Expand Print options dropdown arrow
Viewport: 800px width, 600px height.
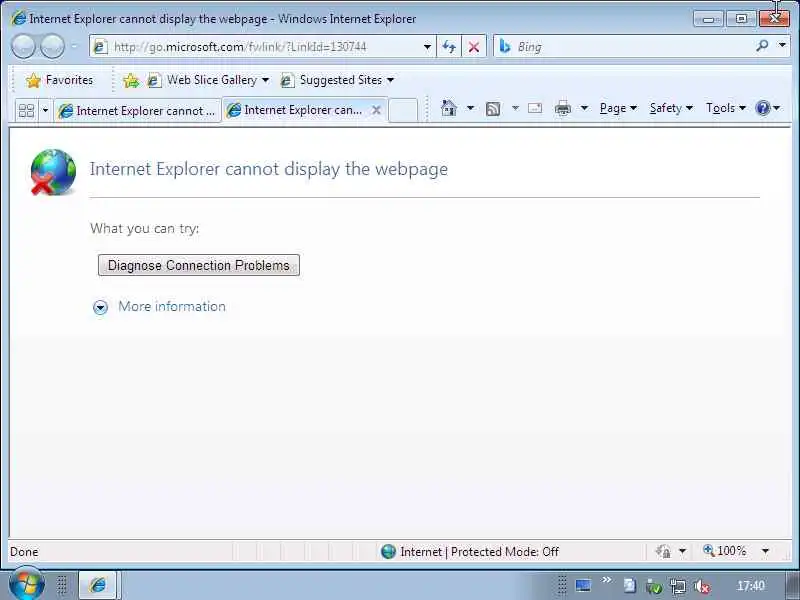click(585, 108)
